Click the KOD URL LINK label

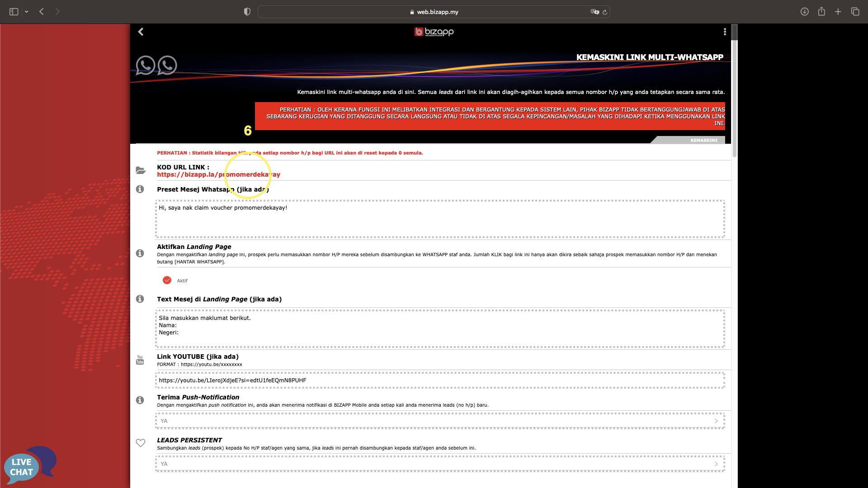pos(183,167)
